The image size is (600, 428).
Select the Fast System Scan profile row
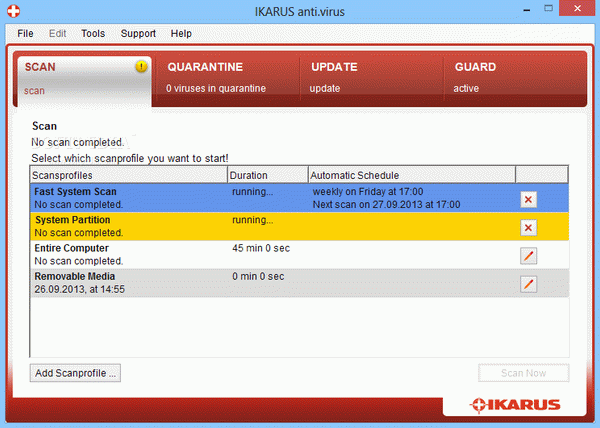pos(299,198)
